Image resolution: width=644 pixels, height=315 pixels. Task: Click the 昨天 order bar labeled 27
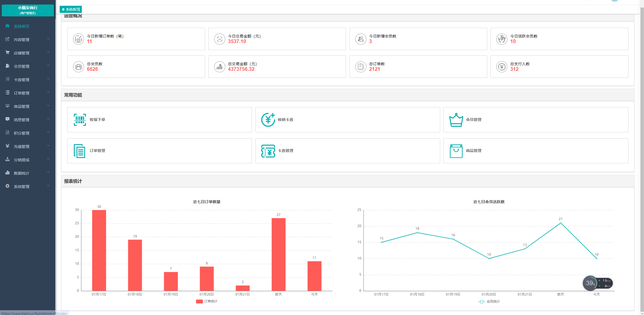point(279,254)
